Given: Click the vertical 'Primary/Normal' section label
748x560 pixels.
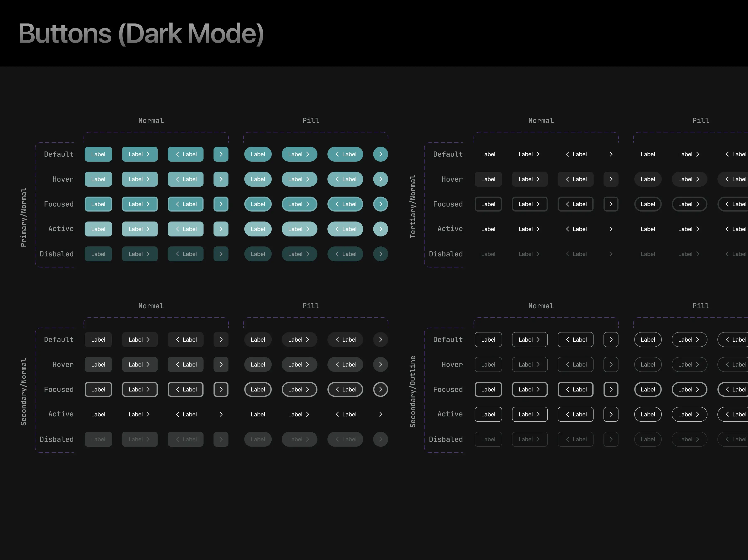Looking at the screenshot, I should 23,217.
